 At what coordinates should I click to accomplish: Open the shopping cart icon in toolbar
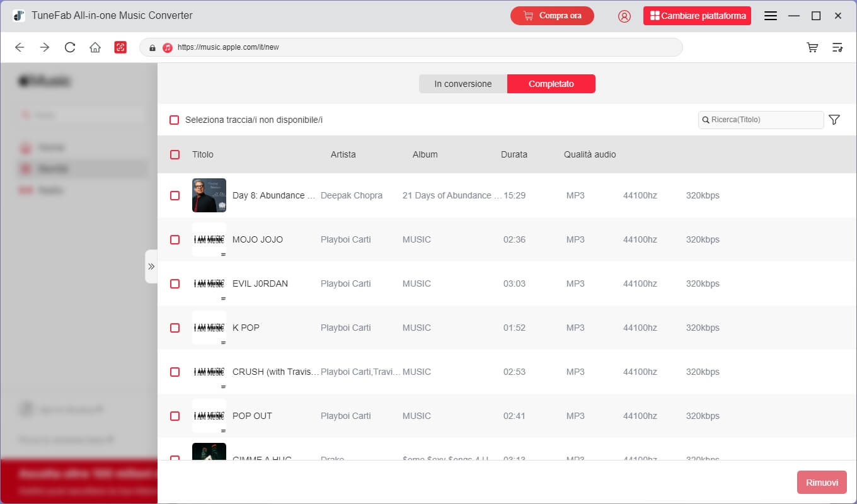(812, 47)
